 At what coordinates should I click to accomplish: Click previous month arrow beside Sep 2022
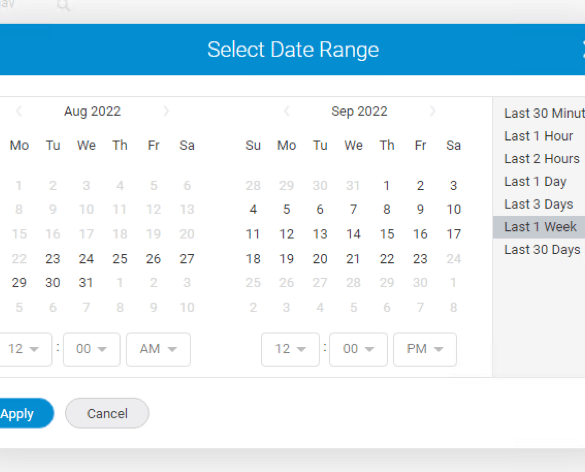click(x=287, y=111)
